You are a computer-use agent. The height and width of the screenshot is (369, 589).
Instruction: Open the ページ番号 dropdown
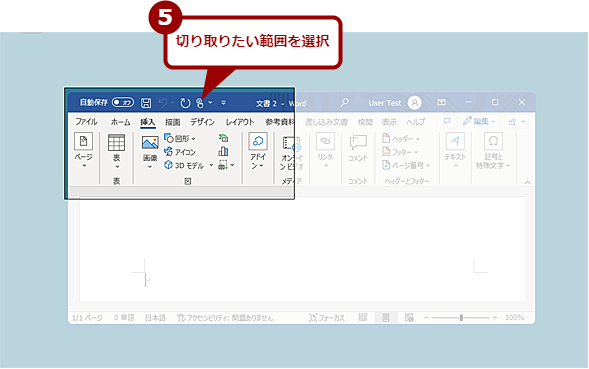click(428, 165)
